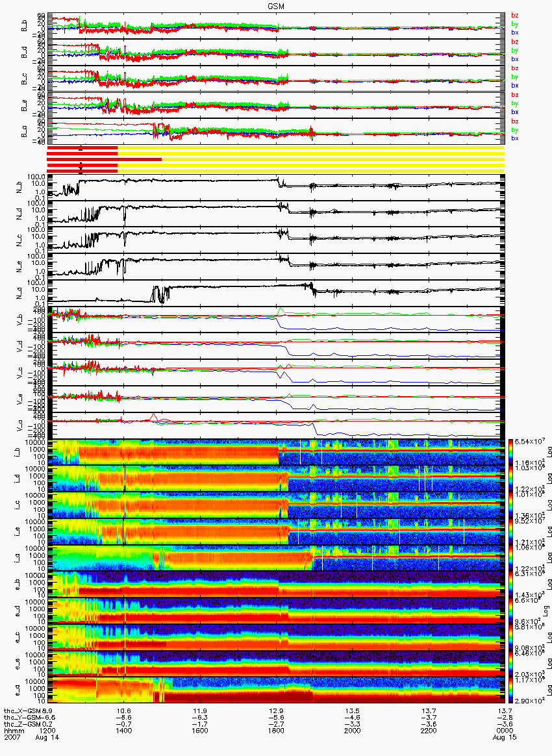Click the B_a panel axis label
This screenshot has width=552, height=756.
click(24, 132)
